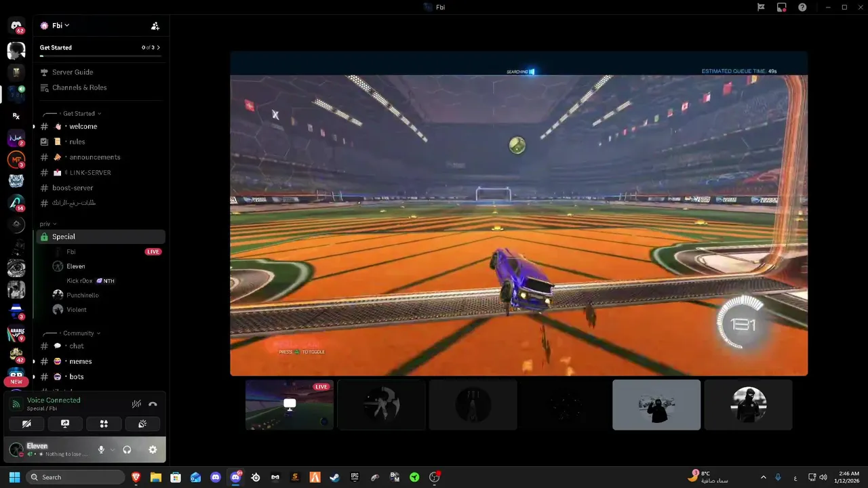Viewport: 868px width, 488px height.
Task: Turn on camera in voice panel
Action: [26, 424]
